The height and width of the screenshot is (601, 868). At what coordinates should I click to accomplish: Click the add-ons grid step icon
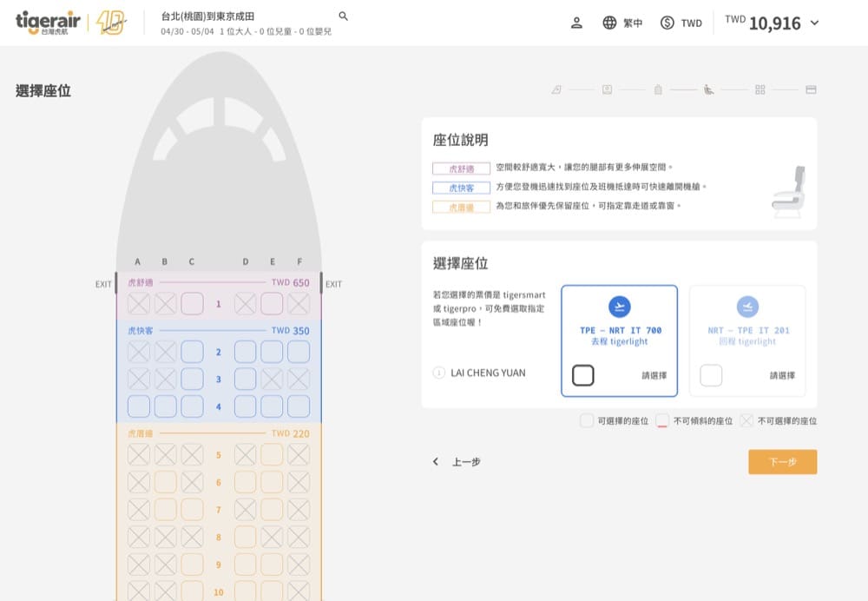[760, 89]
